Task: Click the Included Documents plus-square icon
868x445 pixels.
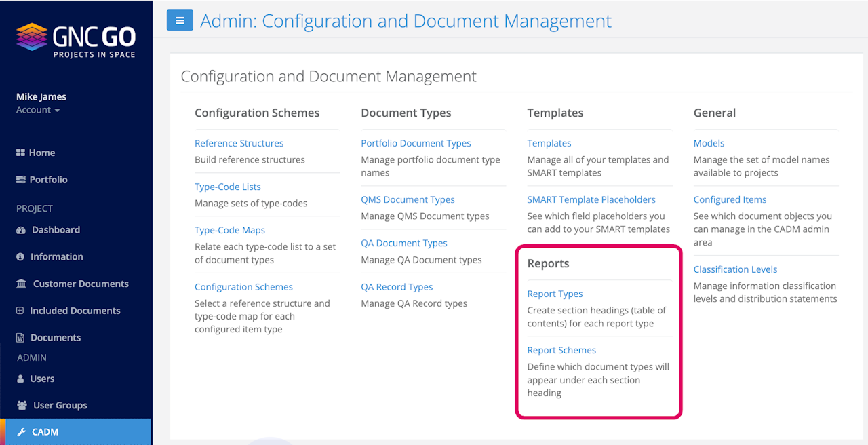Action: click(x=20, y=311)
